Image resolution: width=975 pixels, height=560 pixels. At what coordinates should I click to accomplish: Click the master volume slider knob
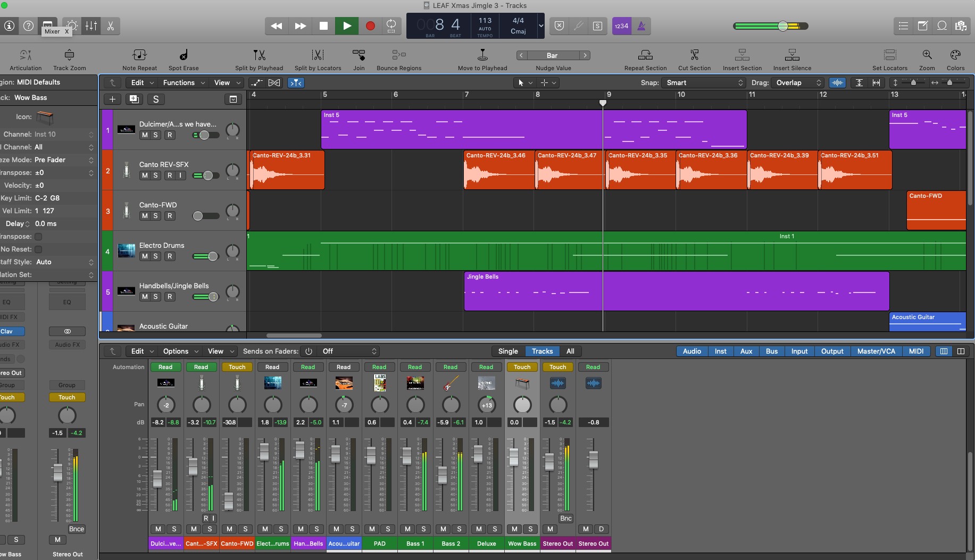coord(783,26)
